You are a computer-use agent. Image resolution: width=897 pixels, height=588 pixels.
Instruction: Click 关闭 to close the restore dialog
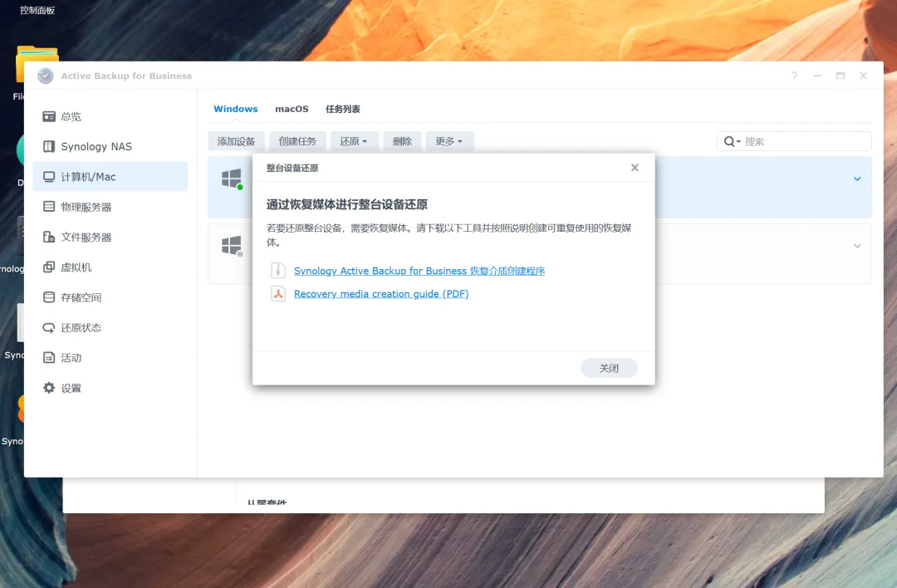609,367
